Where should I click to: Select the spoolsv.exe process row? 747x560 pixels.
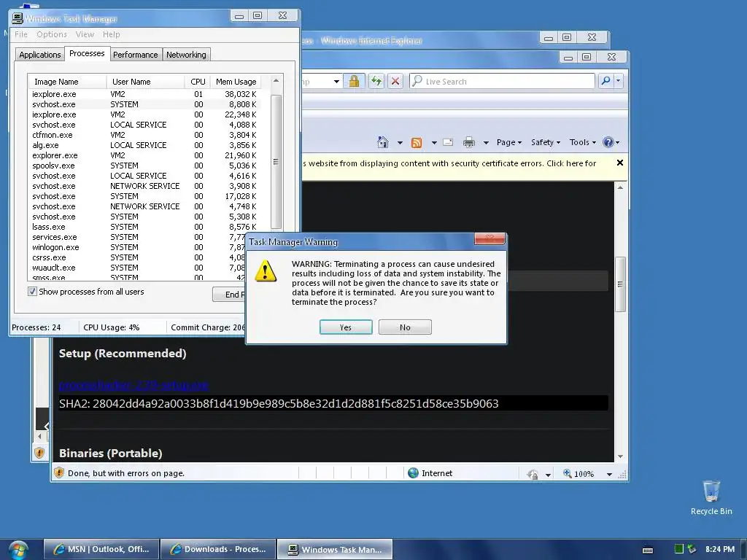(144, 166)
